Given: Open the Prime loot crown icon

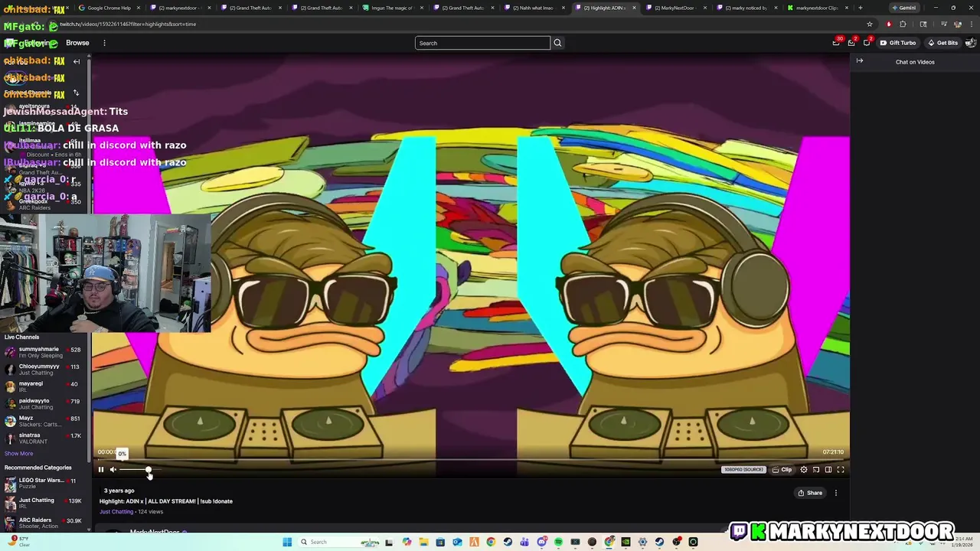Looking at the screenshot, I should [x=836, y=43].
